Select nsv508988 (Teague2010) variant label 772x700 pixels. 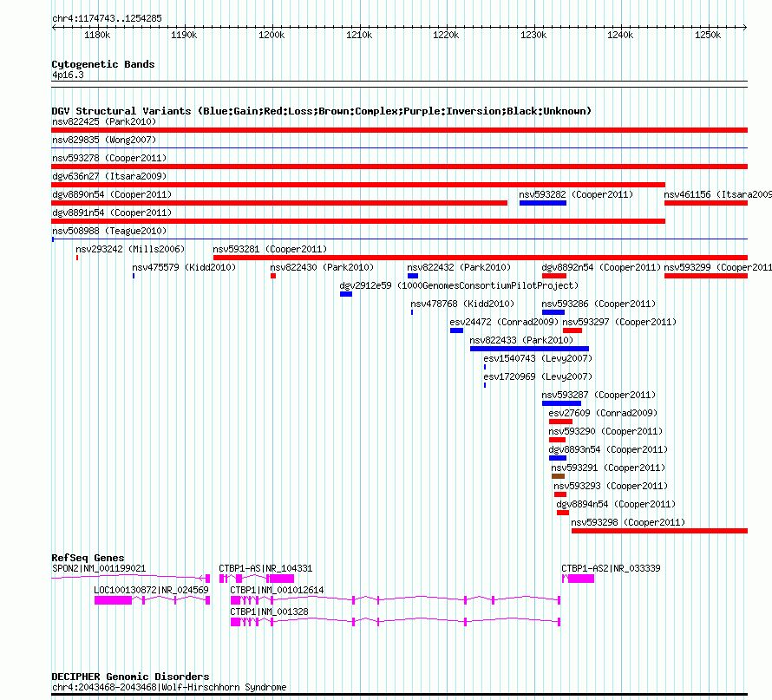pos(109,231)
